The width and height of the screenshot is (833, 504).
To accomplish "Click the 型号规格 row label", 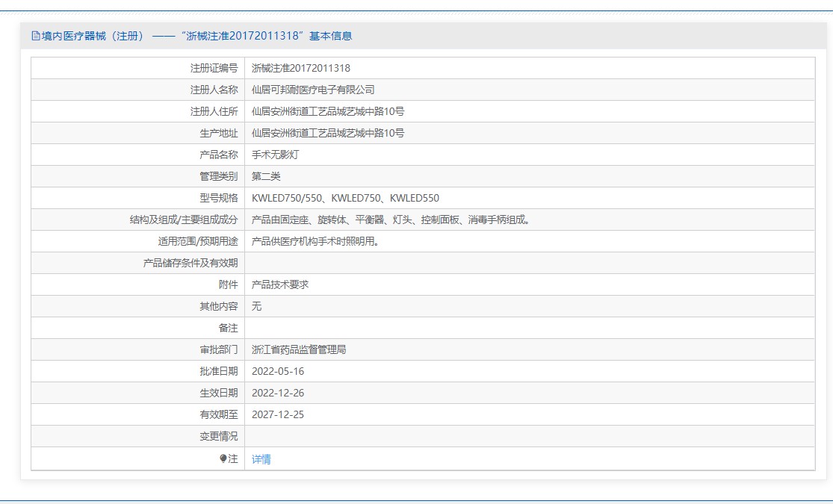I will (x=219, y=198).
